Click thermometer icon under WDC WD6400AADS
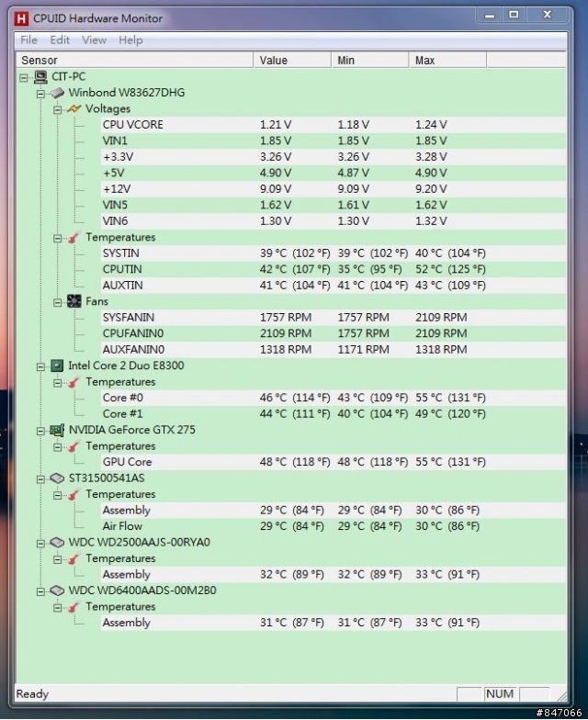Screen dimensions: 588x720 73,607
